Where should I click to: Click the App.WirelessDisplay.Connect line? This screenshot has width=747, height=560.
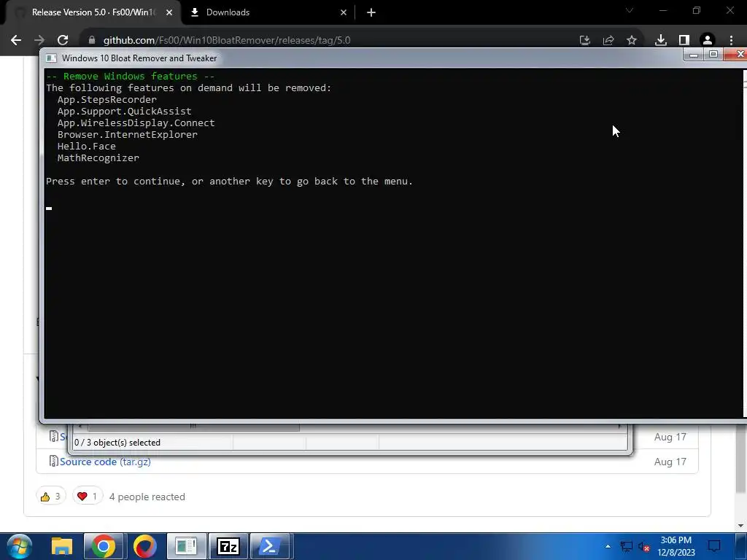pyautogui.click(x=136, y=122)
